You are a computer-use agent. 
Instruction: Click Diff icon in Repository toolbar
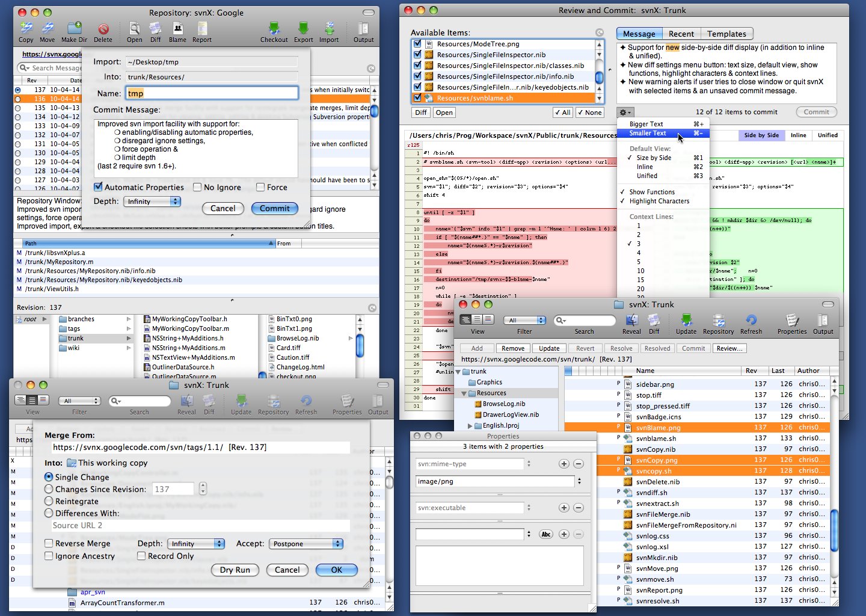[x=156, y=28]
